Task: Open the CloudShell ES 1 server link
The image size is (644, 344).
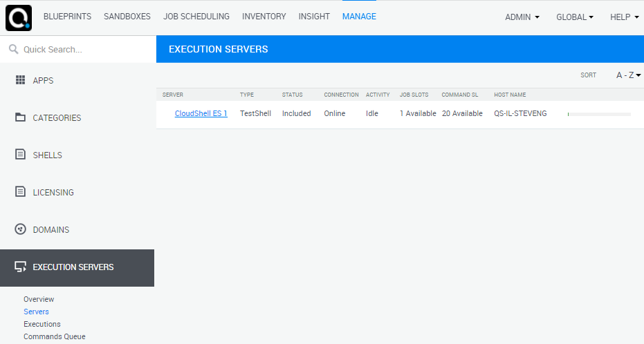Action: tap(201, 113)
